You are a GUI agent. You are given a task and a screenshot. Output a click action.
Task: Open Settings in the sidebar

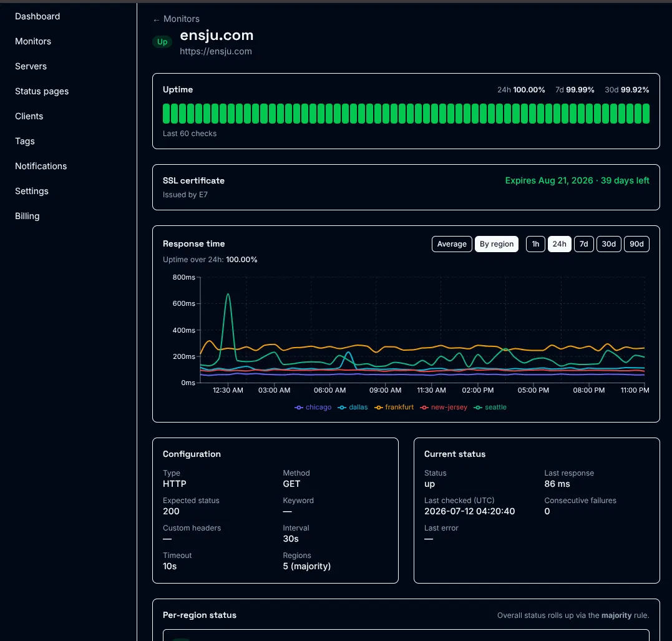tap(32, 191)
